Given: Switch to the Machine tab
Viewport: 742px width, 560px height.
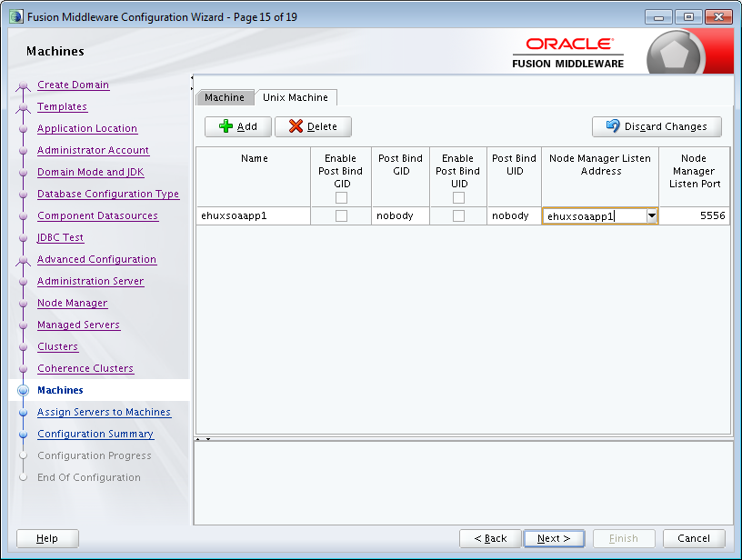Looking at the screenshot, I should [x=225, y=97].
